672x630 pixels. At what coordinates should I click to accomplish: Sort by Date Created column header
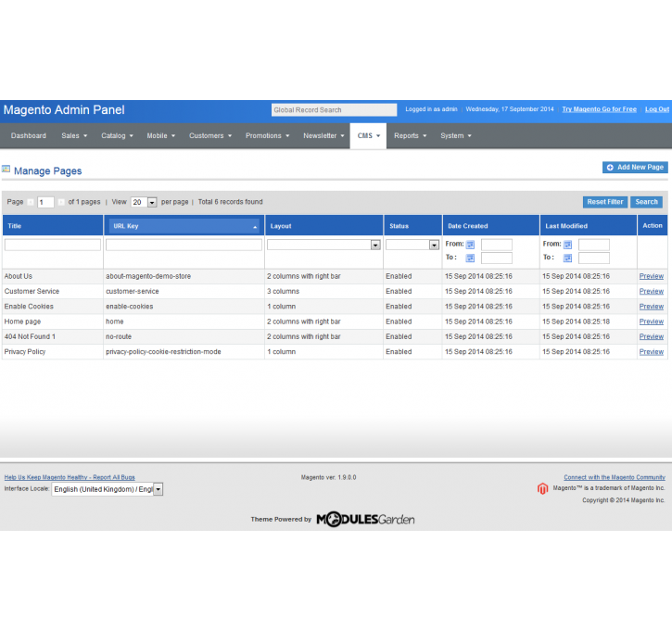pos(490,226)
